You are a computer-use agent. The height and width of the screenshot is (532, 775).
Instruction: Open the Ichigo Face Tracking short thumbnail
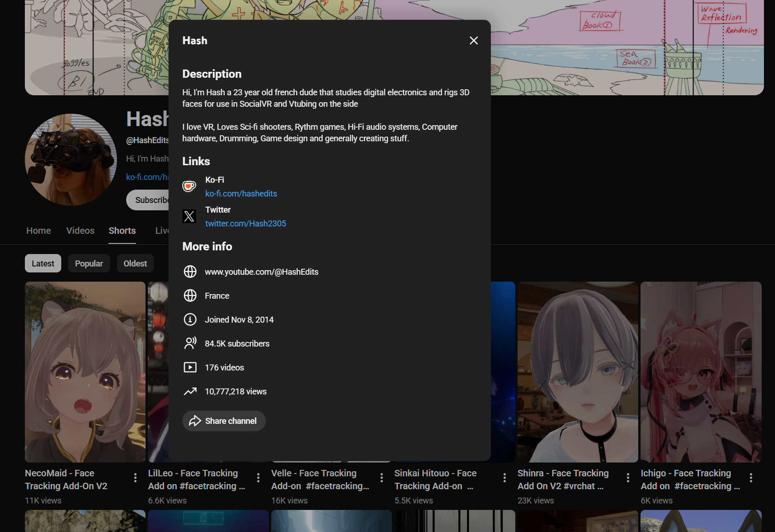[x=701, y=372]
